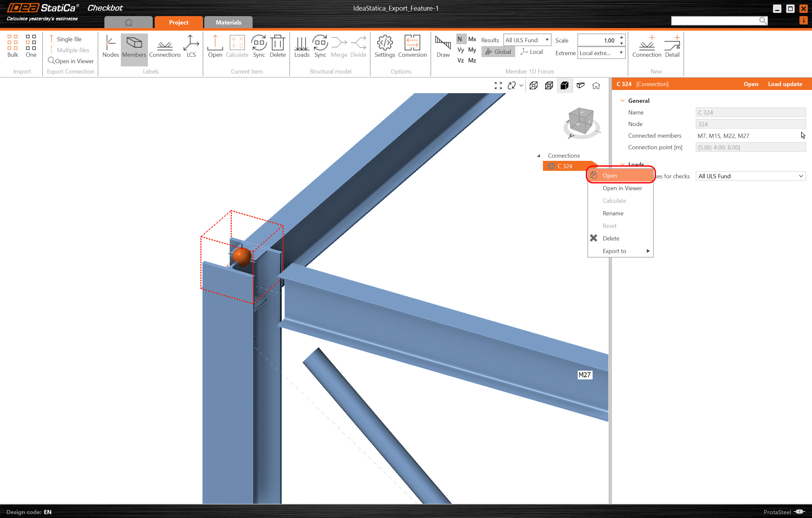
Task: Click the new Connection icon
Action: (x=646, y=45)
